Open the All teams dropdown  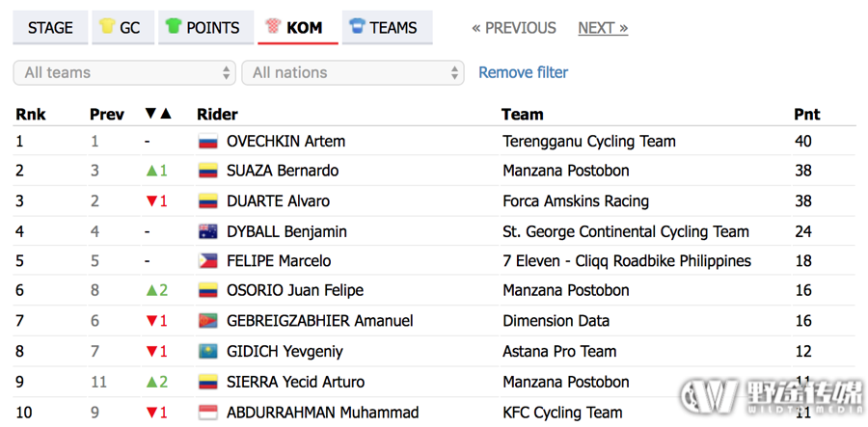pyautogui.click(x=124, y=72)
